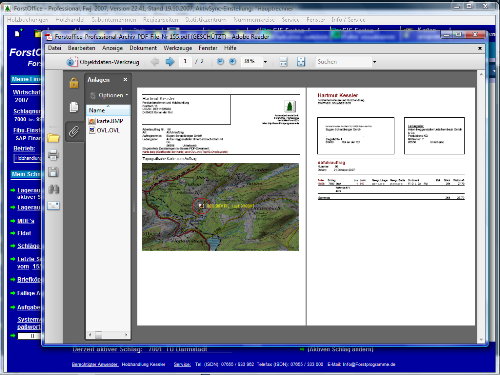Open Holzhandel menu in ForstOffice window
The height and width of the screenshot is (375, 500).
click(x=69, y=20)
